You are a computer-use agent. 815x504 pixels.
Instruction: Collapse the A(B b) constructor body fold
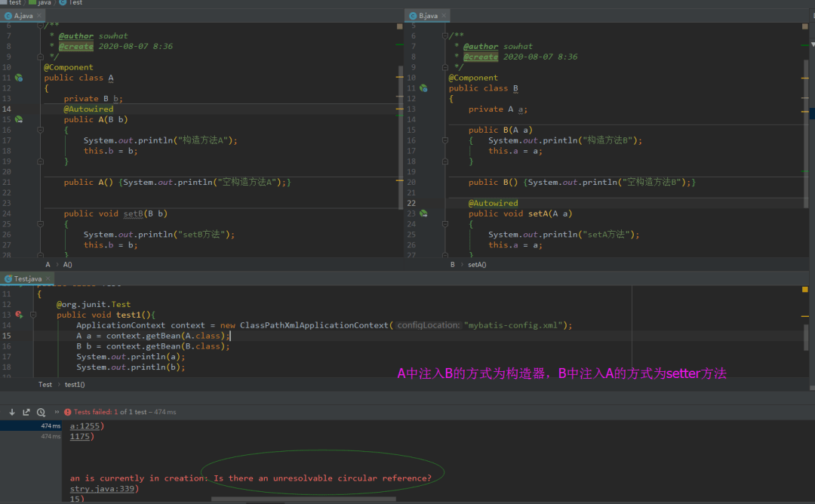[x=40, y=130]
